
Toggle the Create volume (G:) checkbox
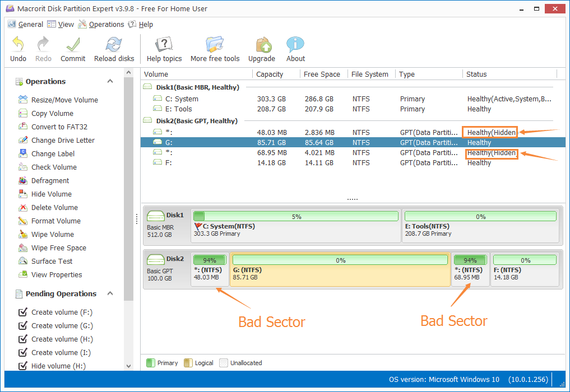(x=23, y=325)
